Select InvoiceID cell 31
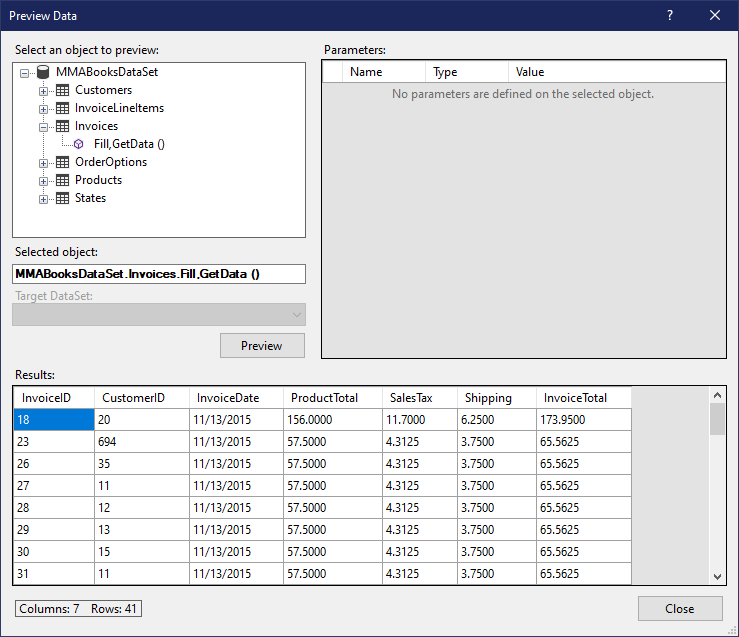The width and height of the screenshot is (739, 637). [x=54, y=574]
